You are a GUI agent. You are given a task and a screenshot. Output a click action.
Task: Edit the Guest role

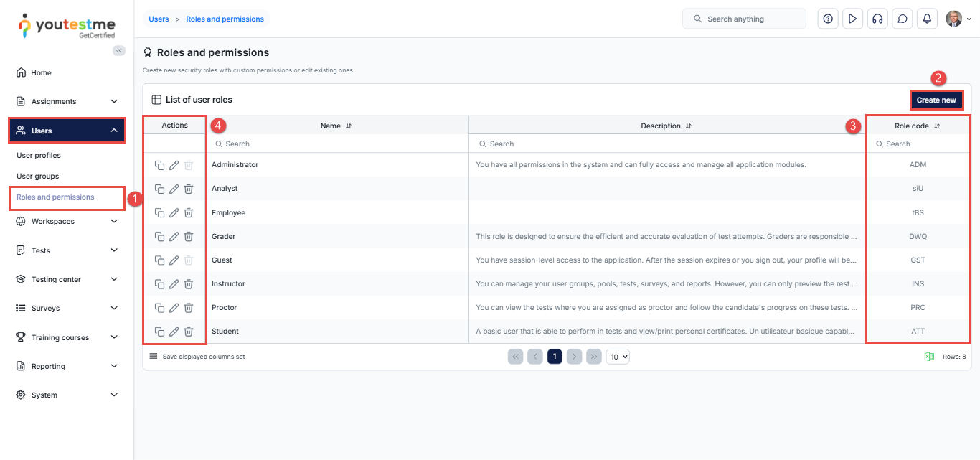click(x=174, y=260)
